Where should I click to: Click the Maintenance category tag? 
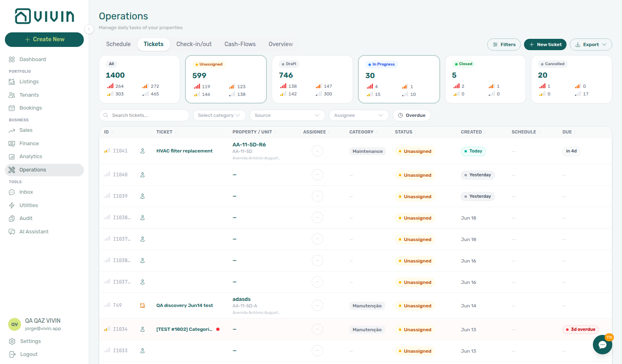pyautogui.click(x=367, y=151)
